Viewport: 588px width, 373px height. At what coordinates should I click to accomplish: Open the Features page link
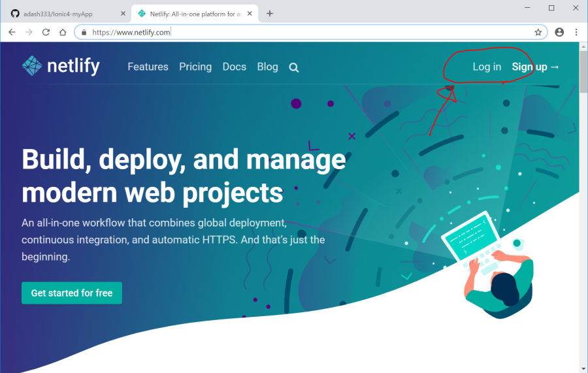[148, 67]
